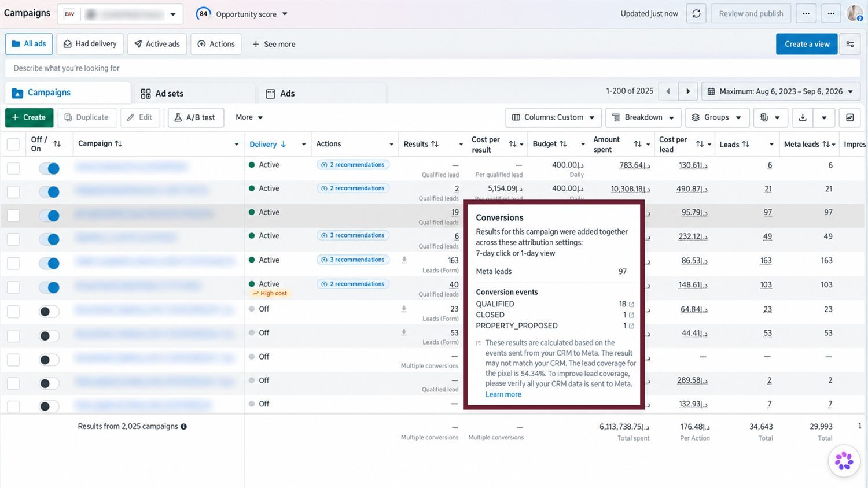The image size is (868, 488).
Task: Check the box for the High cost campaign row
Action: click(13, 287)
